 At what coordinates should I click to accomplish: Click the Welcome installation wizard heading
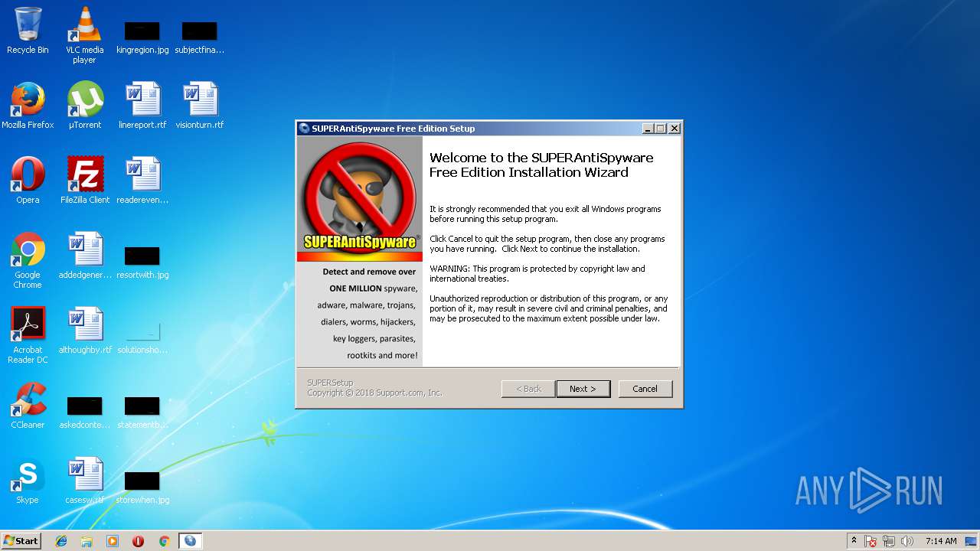click(x=541, y=165)
